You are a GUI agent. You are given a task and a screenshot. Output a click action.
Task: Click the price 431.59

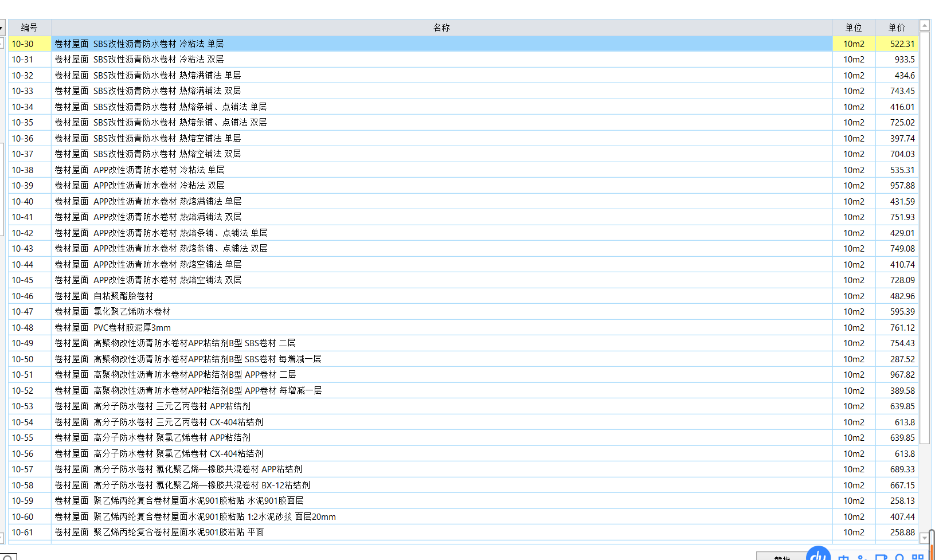897,201
